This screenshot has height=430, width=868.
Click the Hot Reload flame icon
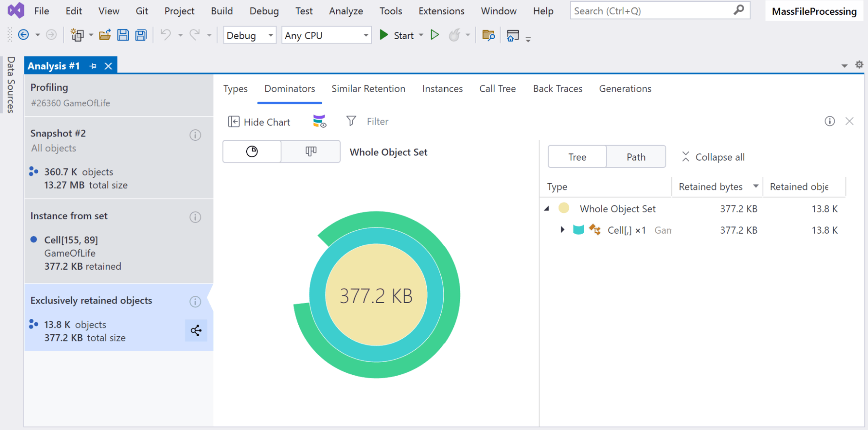pos(454,35)
